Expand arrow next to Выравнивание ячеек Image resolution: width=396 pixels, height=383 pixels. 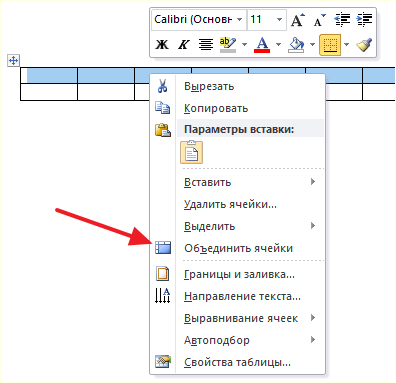click(x=313, y=318)
